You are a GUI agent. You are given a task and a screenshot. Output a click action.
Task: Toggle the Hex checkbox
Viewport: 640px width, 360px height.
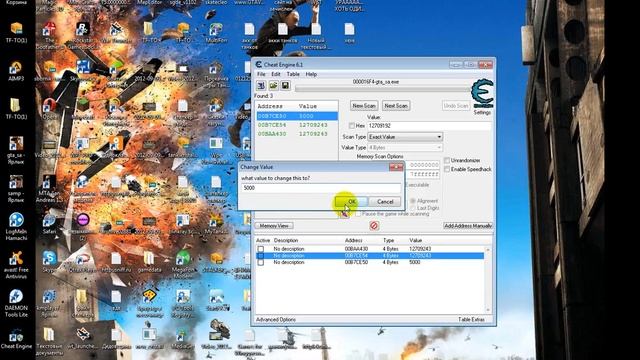(351, 126)
